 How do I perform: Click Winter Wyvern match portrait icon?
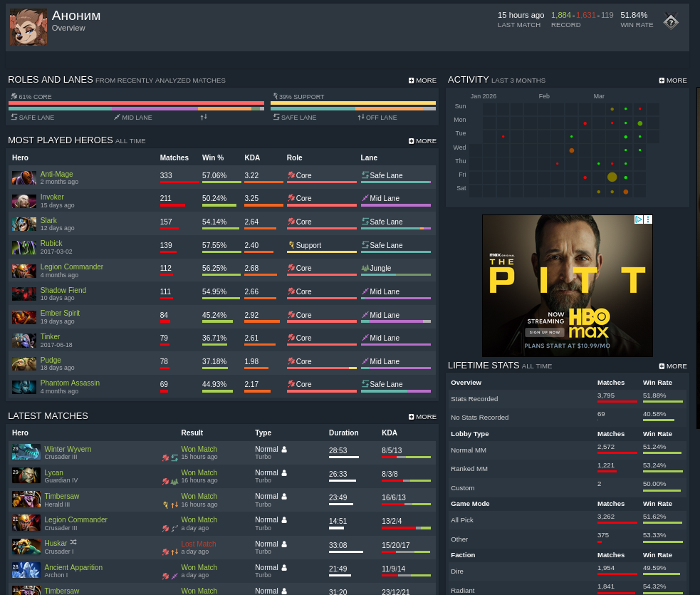point(26,452)
